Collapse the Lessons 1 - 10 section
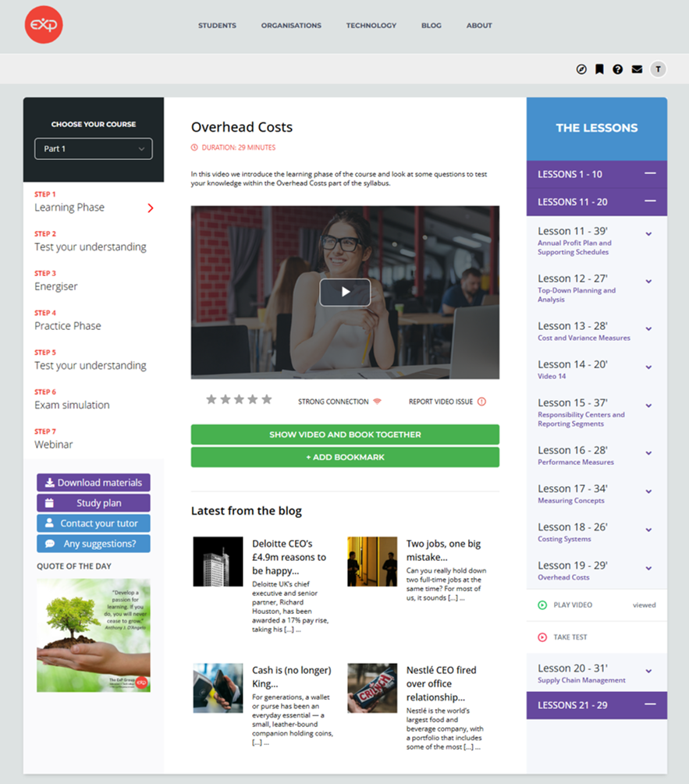 pyautogui.click(x=649, y=174)
